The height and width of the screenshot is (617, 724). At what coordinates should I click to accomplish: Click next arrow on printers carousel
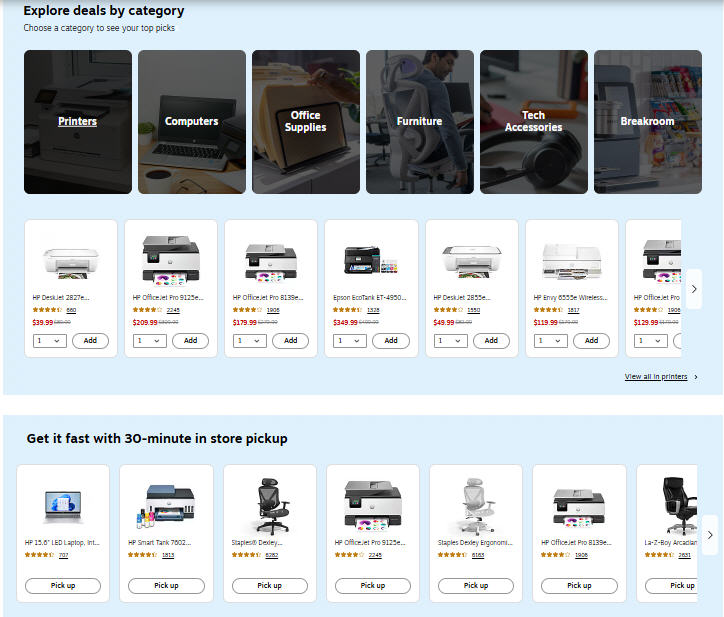pyautogui.click(x=695, y=289)
